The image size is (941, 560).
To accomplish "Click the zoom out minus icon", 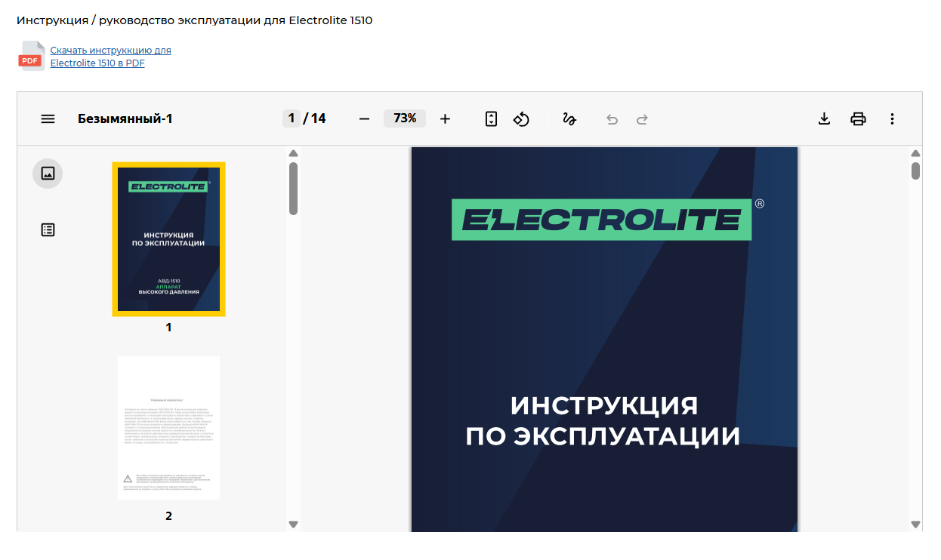I will click(364, 118).
